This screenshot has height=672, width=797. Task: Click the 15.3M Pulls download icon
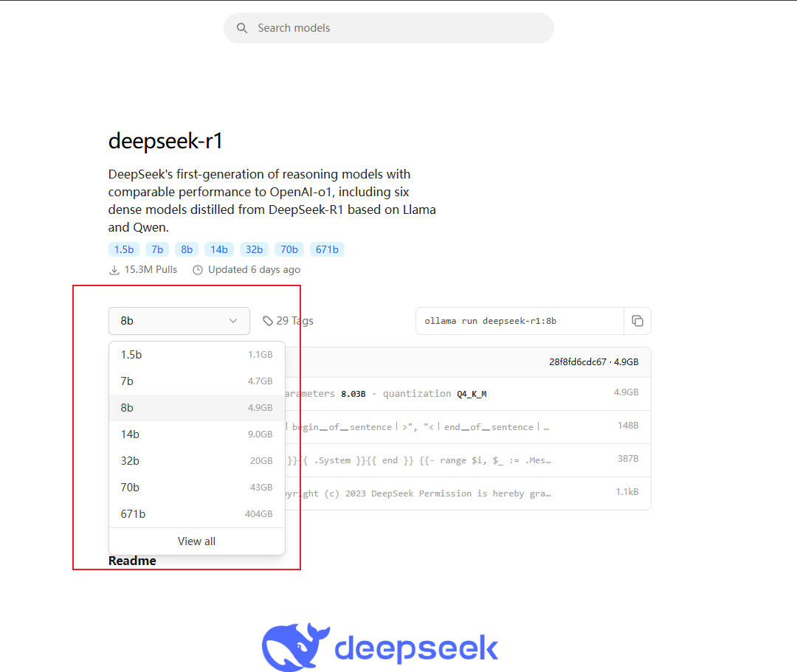coord(114,270)
